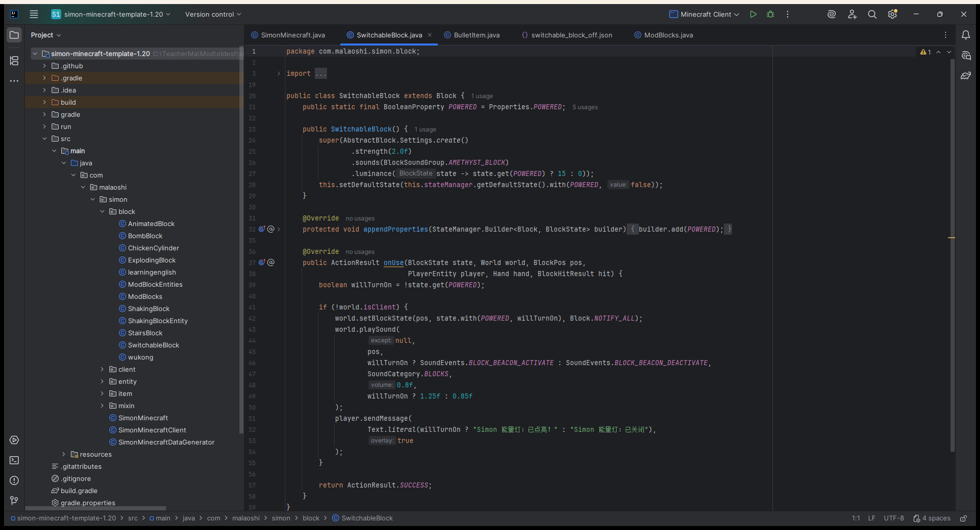Screen dimensions: 980x530
Task: Switch to switchable_block_off.json tab
Action: pos(566,35)
